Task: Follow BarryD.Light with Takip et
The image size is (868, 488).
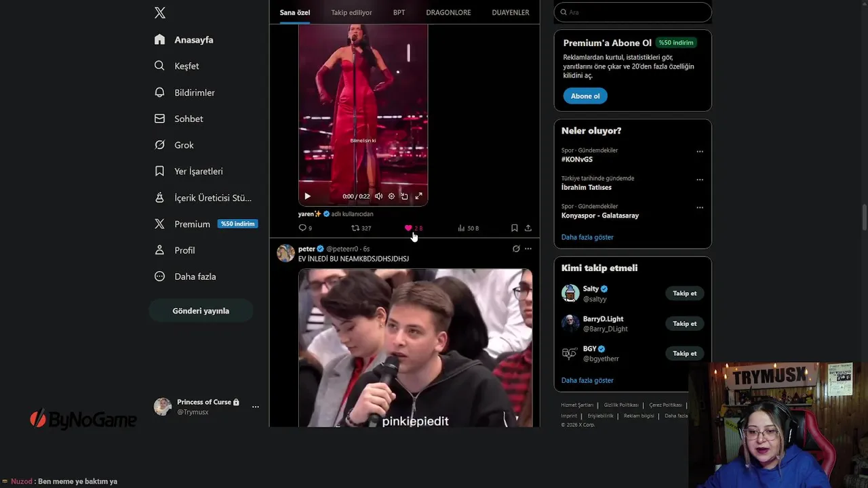Action: coord(685,324)
